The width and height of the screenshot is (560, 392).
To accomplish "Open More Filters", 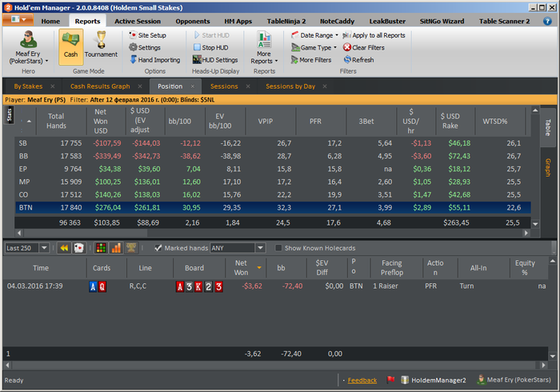I will point(311,60).
